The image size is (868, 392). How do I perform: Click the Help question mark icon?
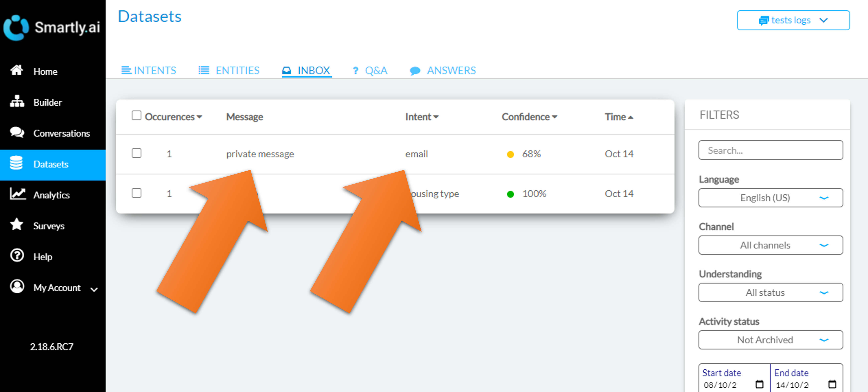coord(17,256)
